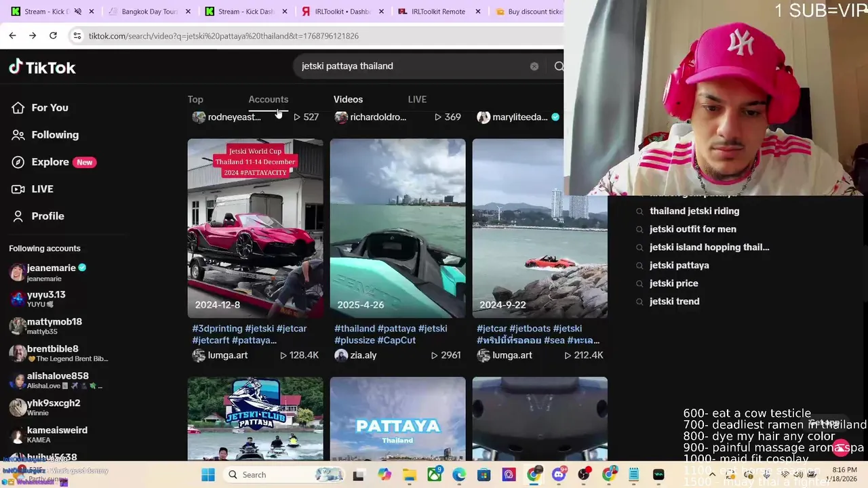Open the Xbox app on the taskbar
Viewport: 868px width, 488px height.
click(435, 474)
